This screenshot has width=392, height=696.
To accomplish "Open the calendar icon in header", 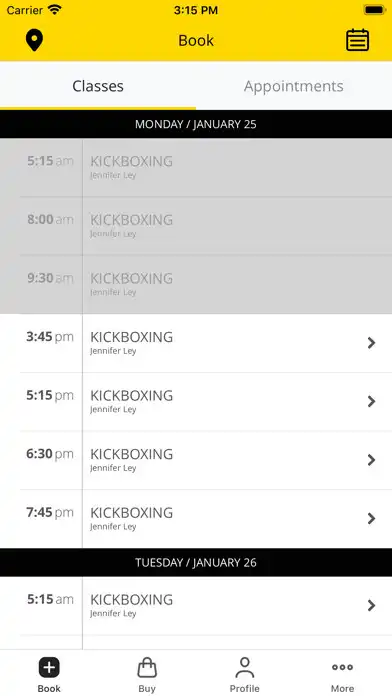I will pyautogui.click(x=357, y=40).
